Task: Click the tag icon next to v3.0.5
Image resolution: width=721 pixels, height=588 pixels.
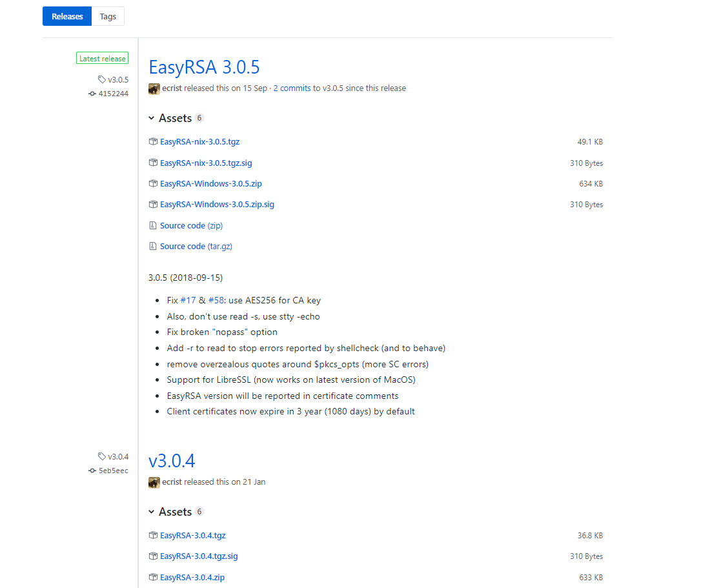Action: (101, 79)
